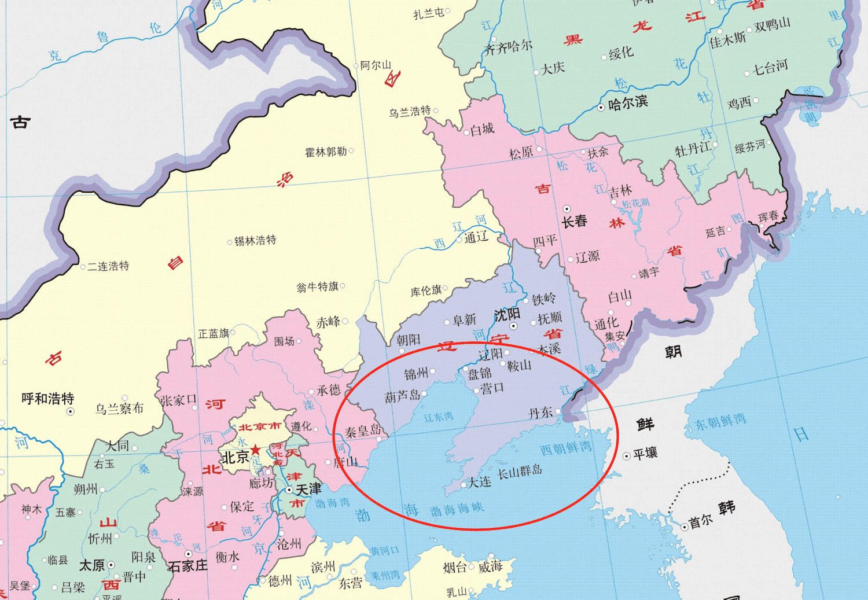The width and height of the screenshot is (868, 600).
Task: Click the 营口 city label
Action: coord(492,388)
